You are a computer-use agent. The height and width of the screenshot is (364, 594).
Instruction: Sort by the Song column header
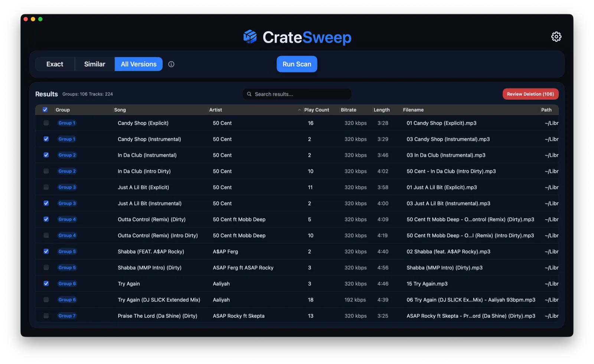120,110
